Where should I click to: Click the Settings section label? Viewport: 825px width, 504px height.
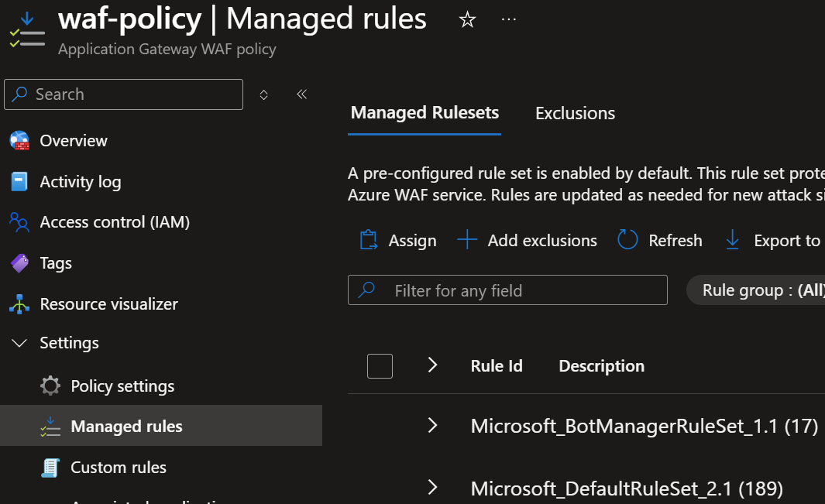tap(70, 343)
